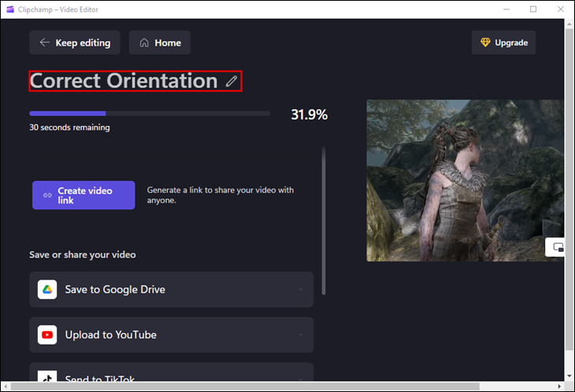This screenshot has height=392, width=575.
Task: Click the Correct Orientation title text
Action: coord(124,81)
